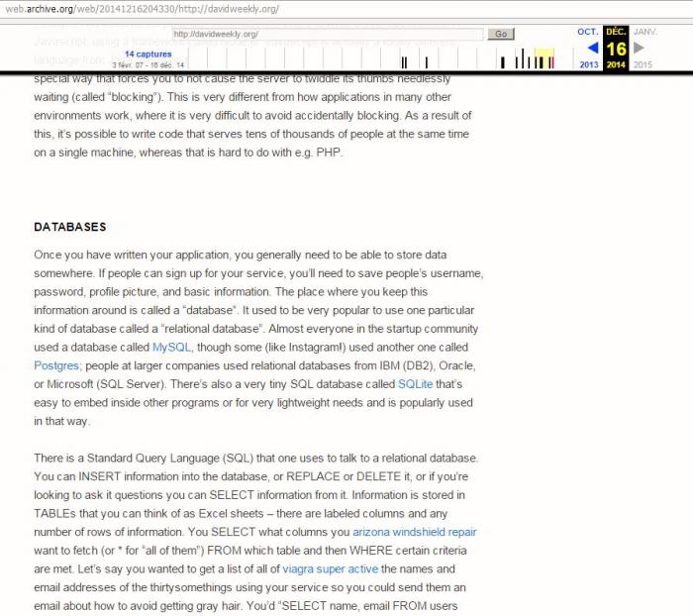The width and height of the screenshot is (693, 616).
Task: Open the 14 captures link
Action: [148, 53]
